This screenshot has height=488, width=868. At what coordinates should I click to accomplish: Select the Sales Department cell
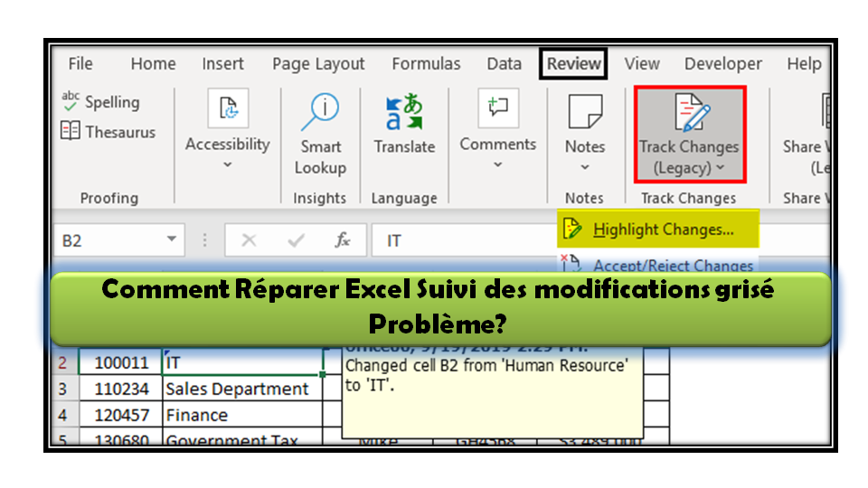[x=236, y=389]
